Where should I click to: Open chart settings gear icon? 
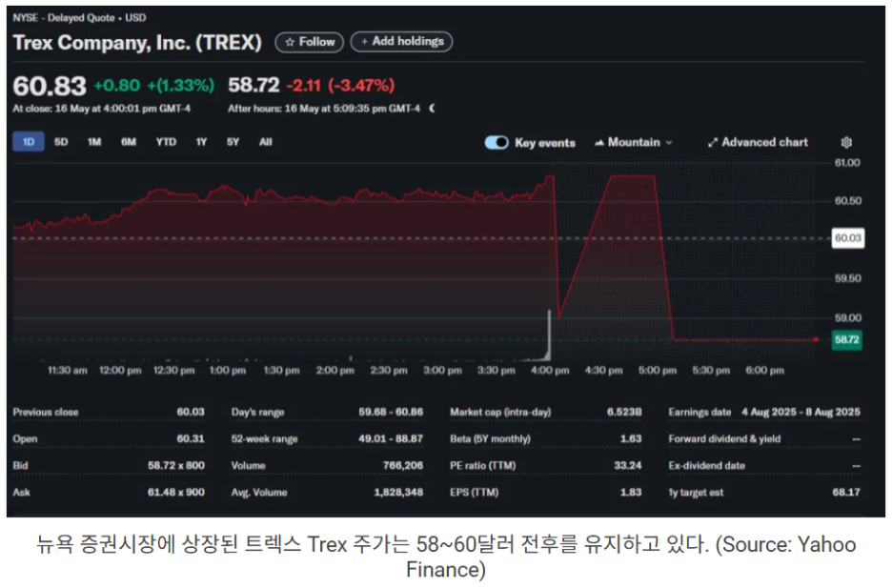tap(846, 142)
